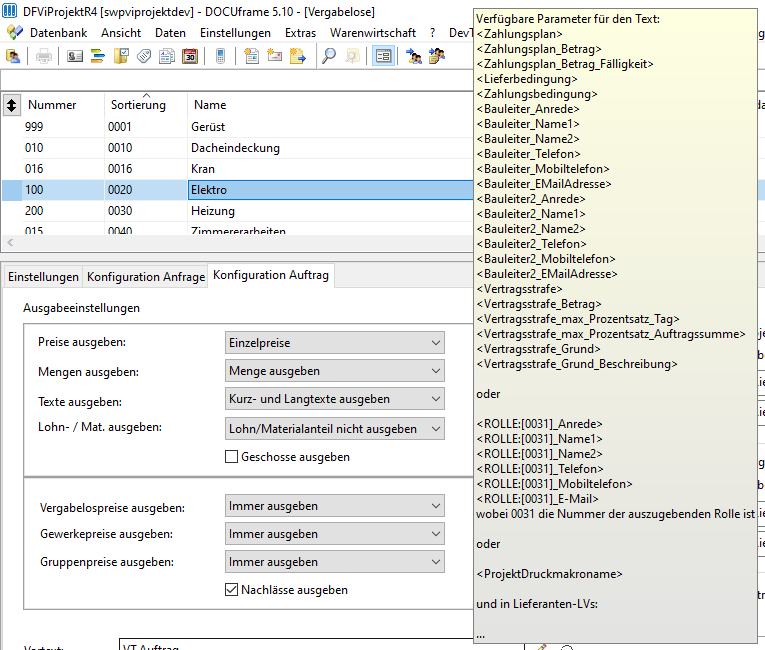Click the new document icon
The image size is (765, 650).
252,56
